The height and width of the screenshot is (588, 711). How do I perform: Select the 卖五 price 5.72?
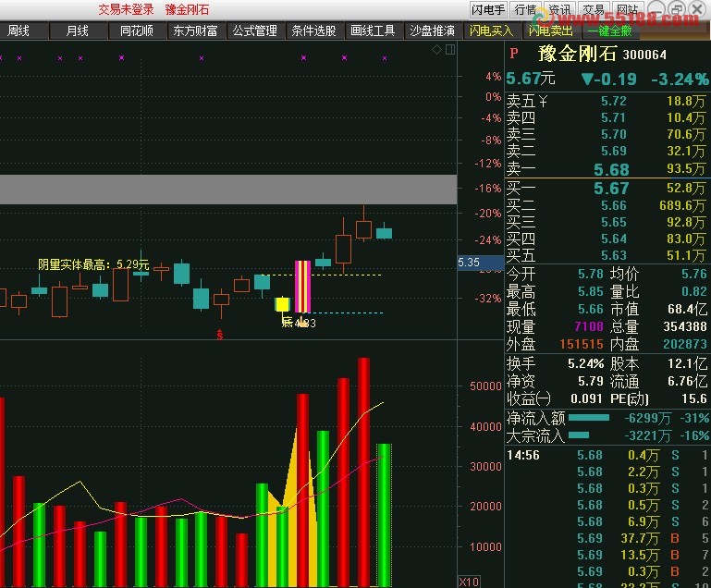(614, 101)
